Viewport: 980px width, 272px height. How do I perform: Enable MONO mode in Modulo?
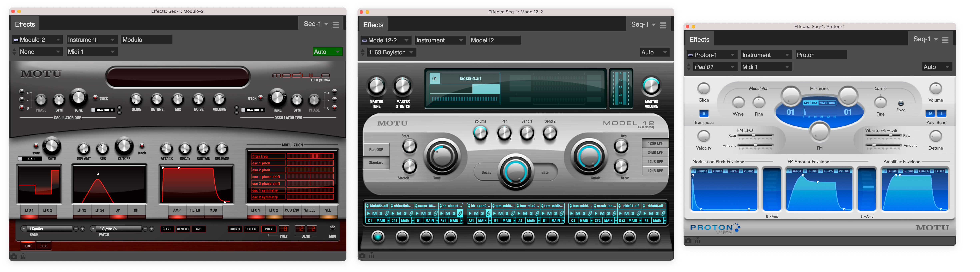235,229
